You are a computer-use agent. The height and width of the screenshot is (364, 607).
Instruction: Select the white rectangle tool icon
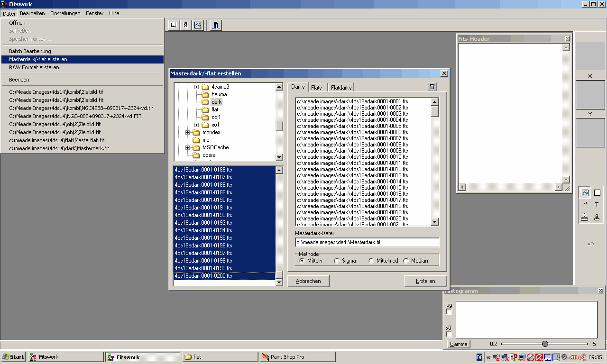[597, 193]
